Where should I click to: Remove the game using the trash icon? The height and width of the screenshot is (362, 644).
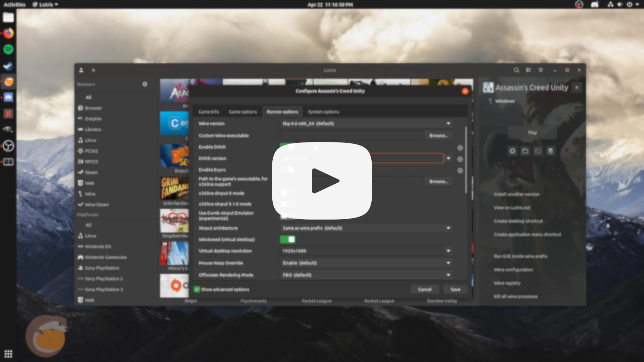pyautogui.click(x=550, y=151)
